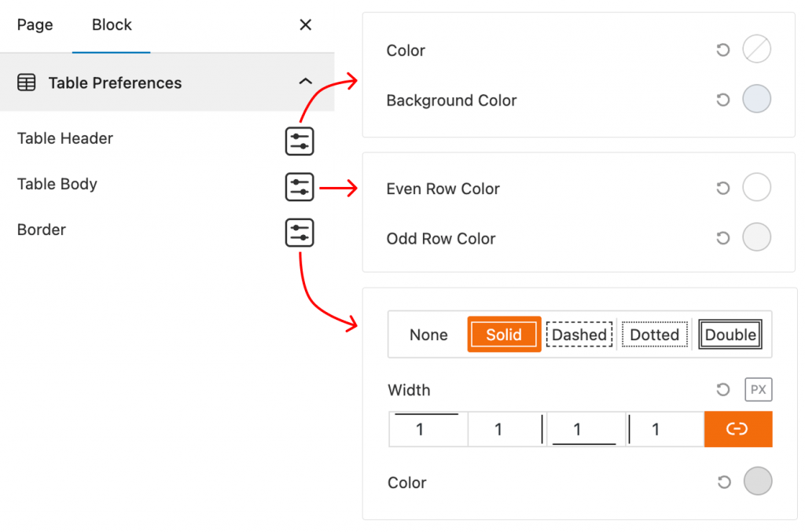Switch to the Block tab
Viewport: 805px width, 532px height.
click(x=112, y=25)
